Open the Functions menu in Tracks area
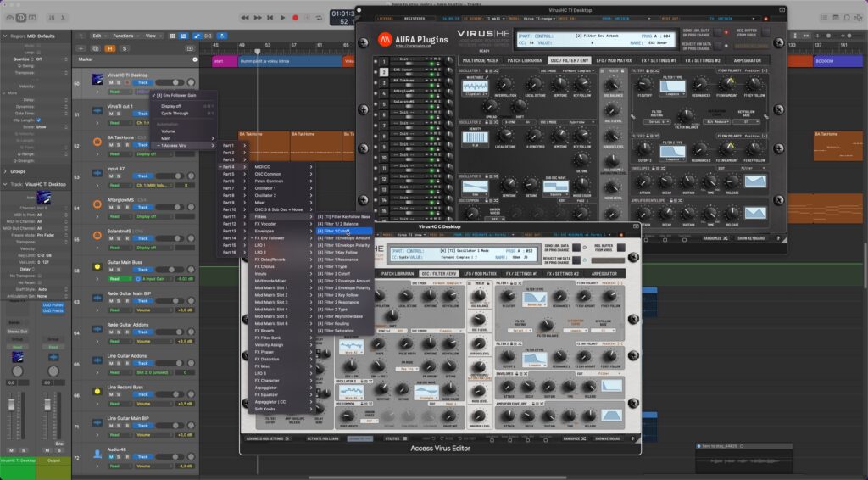The width and height of the screenshot is (868, 480). (x=125, y=36)
